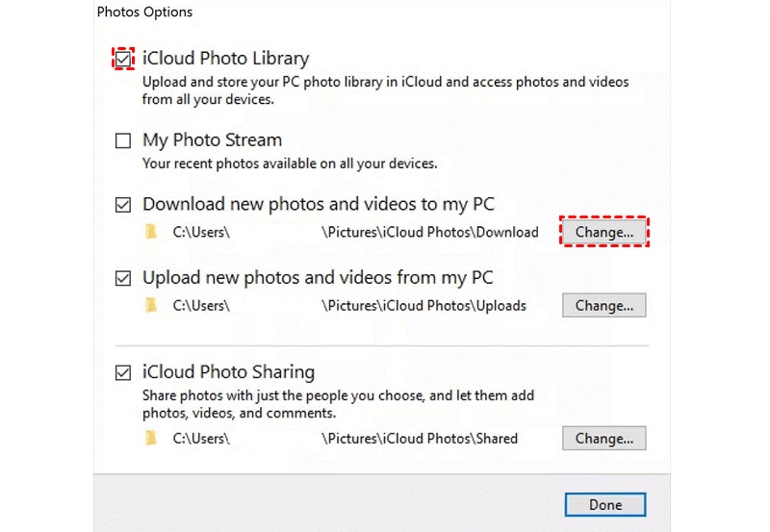Click the Photos Options title text
This screenshot has width=770, height=532.
pyautogui.click(x=144, y=13)
